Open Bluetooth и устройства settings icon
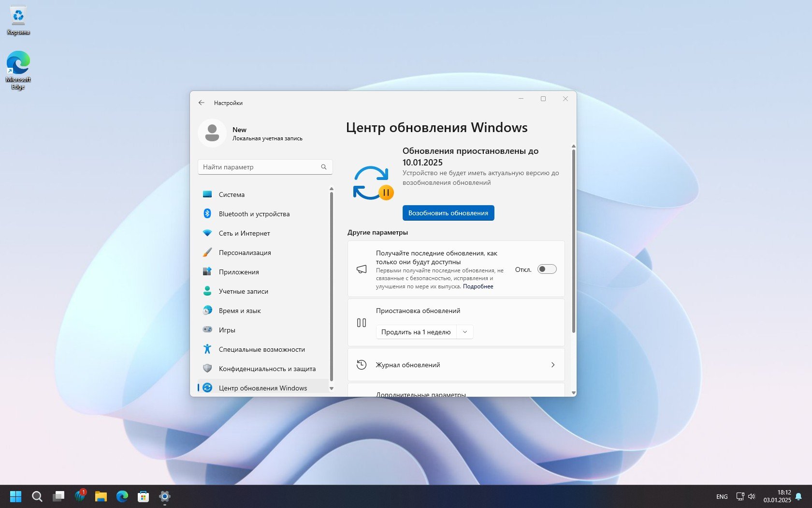Viewport: 812px width, 508px height. click(207, 214)
